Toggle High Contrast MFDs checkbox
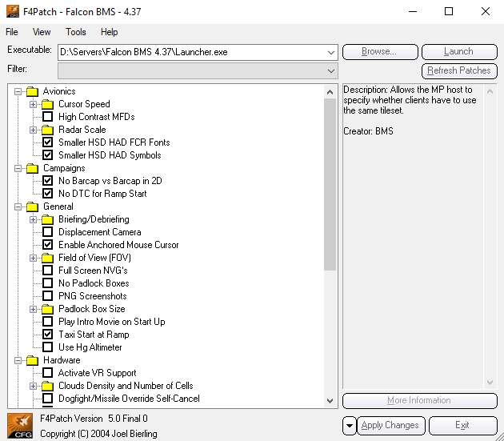 [47, 116]
